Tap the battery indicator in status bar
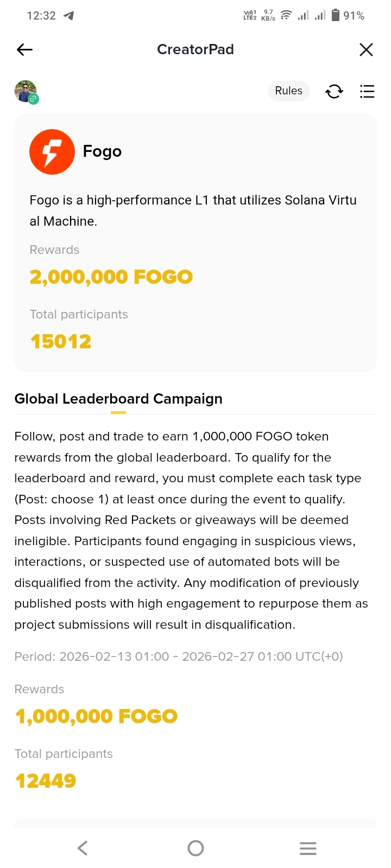Image resolution: width=391 pixels, height=868 pixels. 336,15
